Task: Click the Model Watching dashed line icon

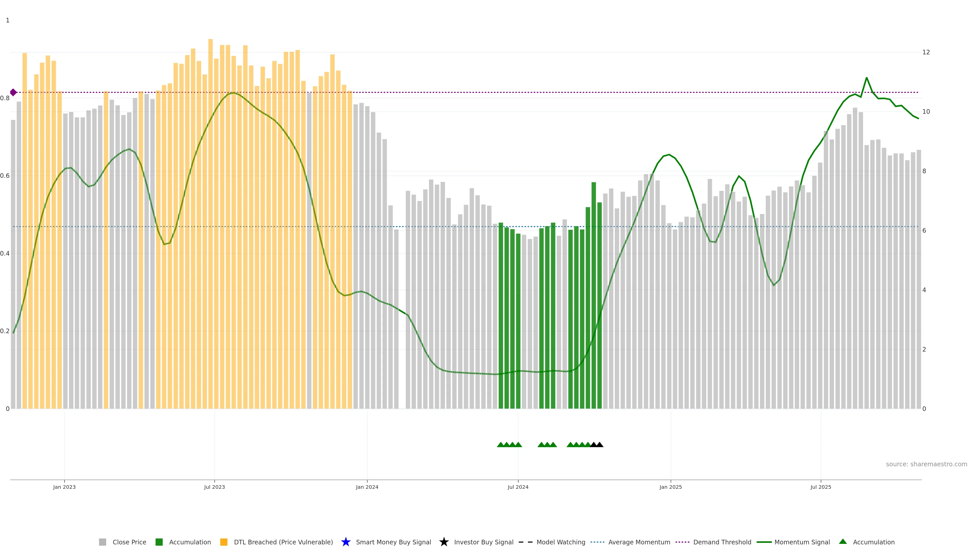Action: 525,542
